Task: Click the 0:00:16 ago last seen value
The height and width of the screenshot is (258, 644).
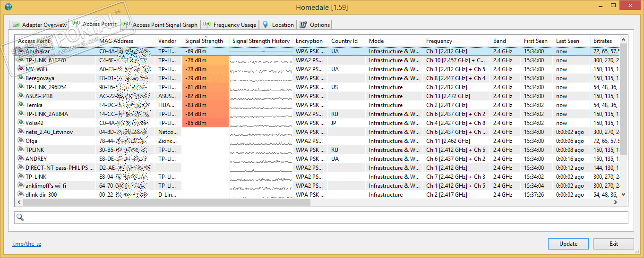Action: [x=570, y=159]
